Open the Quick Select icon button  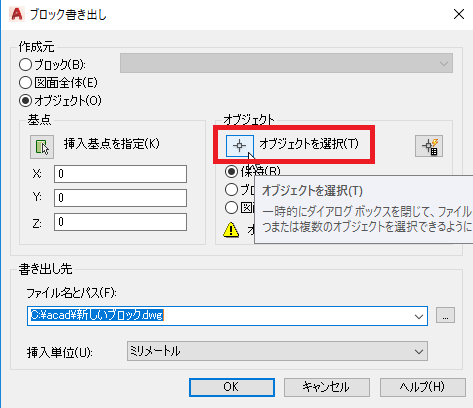tap(429, 146)
